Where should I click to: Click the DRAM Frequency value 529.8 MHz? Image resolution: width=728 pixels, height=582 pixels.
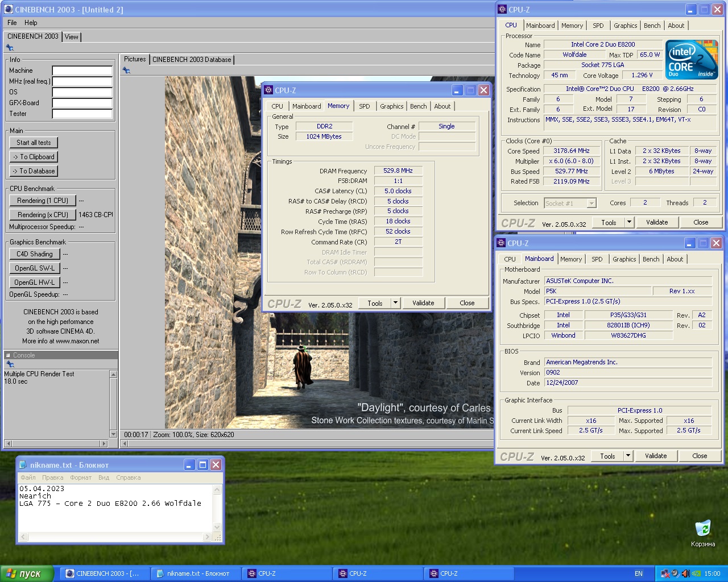click(398, 171)
